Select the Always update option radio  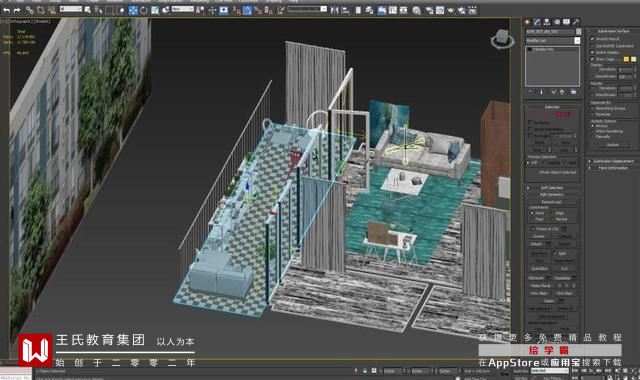click(x=593, y=126)
